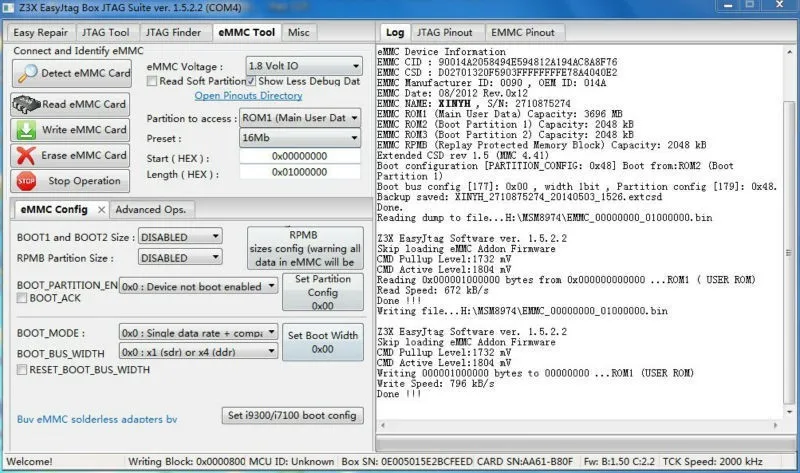This screenshot has height=473, width=800.
Task: Open the JTAG Pinout tab
Action: click(445, 33)
